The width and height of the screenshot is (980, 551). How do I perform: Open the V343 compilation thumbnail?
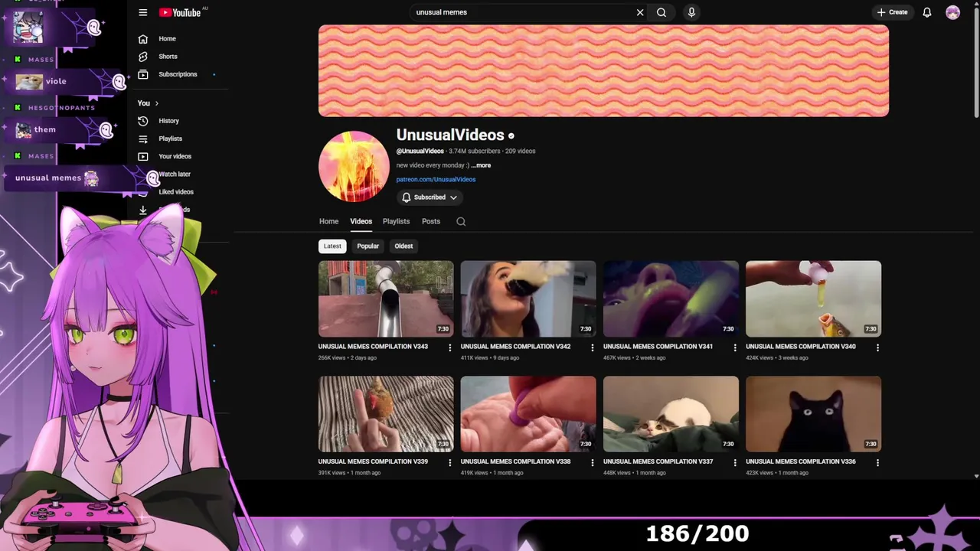[386, 298]
